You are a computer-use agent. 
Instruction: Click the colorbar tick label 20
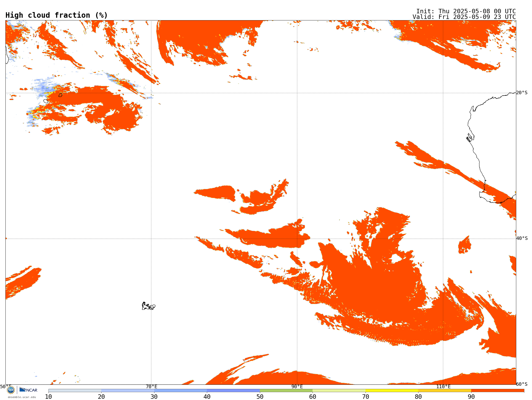[x=101, y=397]
